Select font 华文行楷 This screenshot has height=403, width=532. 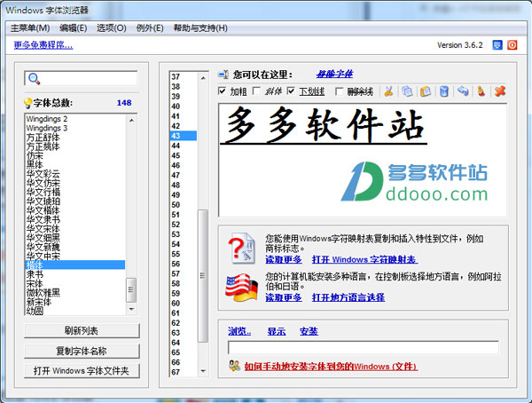point(43,193)
